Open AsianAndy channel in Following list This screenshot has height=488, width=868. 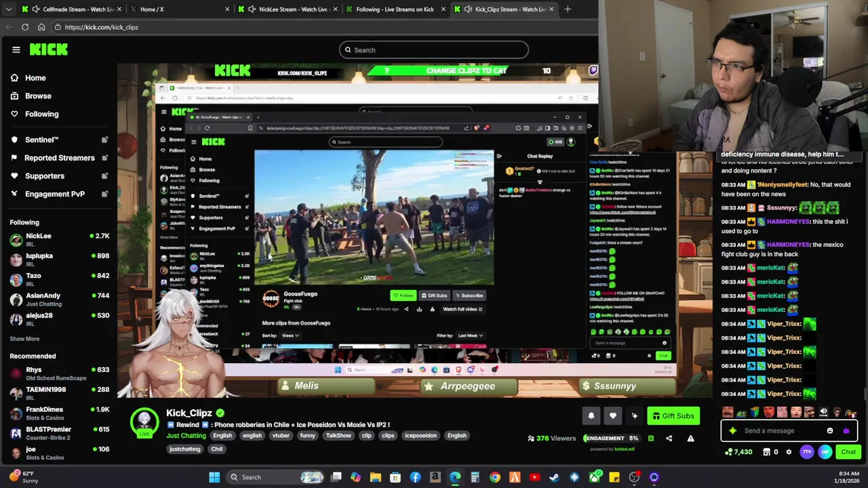click(x=59, y=299)
